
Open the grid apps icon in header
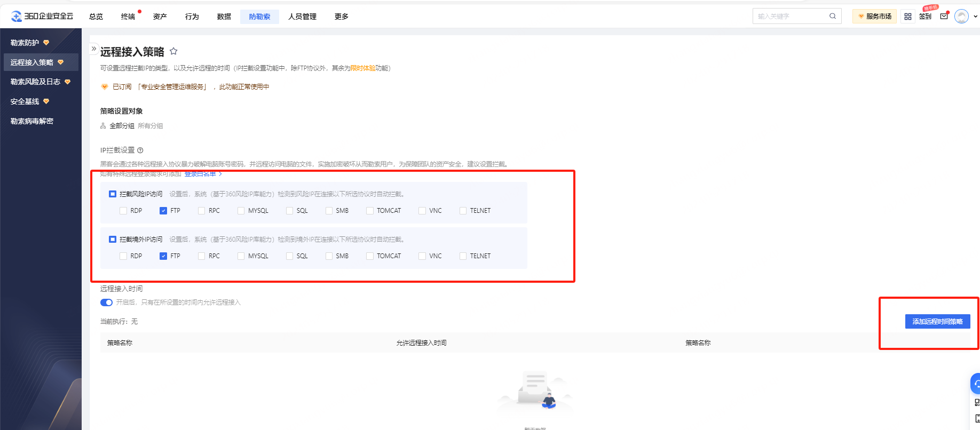pos(907,17)
